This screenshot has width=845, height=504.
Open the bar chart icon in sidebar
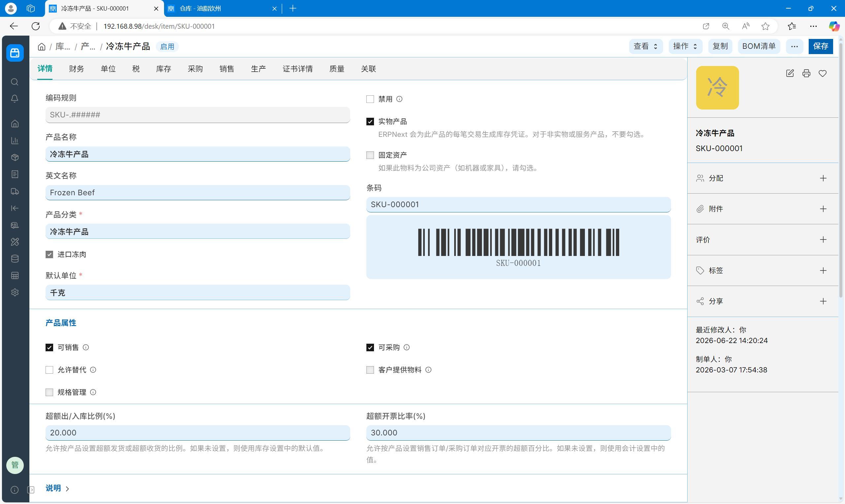(15, 141)
